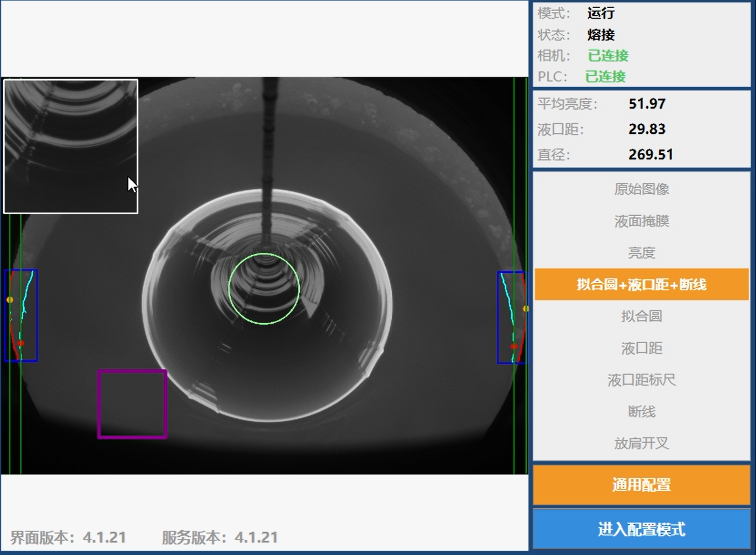Click the purple brightness region box

pyautogui.click(x=132, y=404)
